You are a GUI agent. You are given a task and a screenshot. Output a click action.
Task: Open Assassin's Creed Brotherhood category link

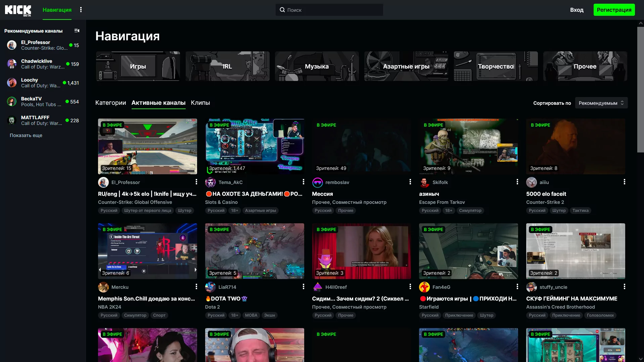560,307
